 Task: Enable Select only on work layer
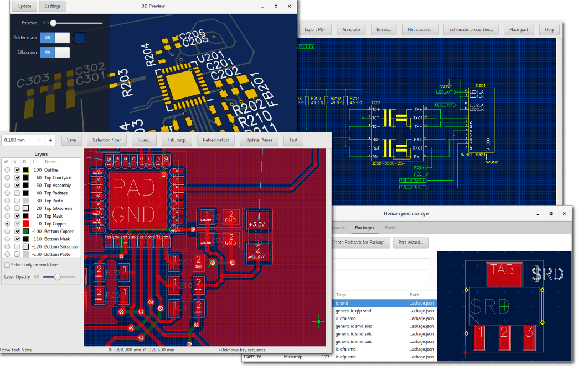tap(7, 265)
